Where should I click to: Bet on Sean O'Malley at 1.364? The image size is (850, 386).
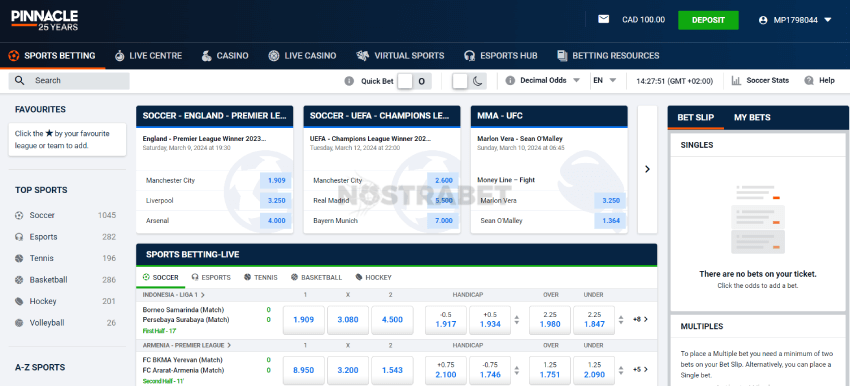tap(610, 221)
